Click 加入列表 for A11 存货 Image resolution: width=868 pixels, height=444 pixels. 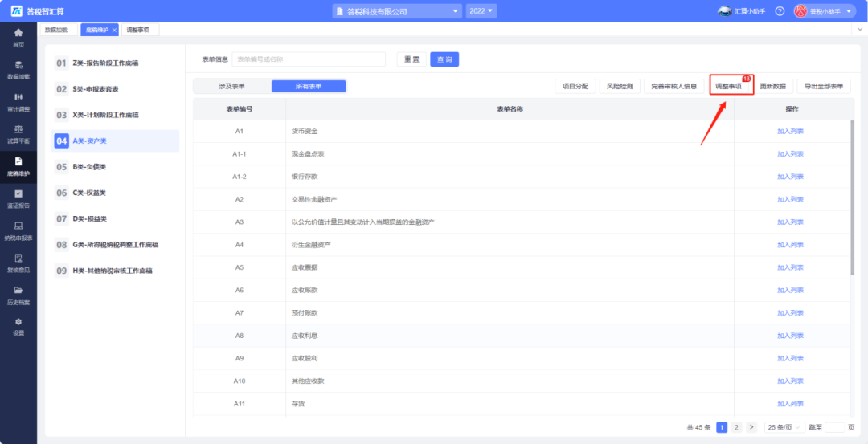tap(790, 404)
